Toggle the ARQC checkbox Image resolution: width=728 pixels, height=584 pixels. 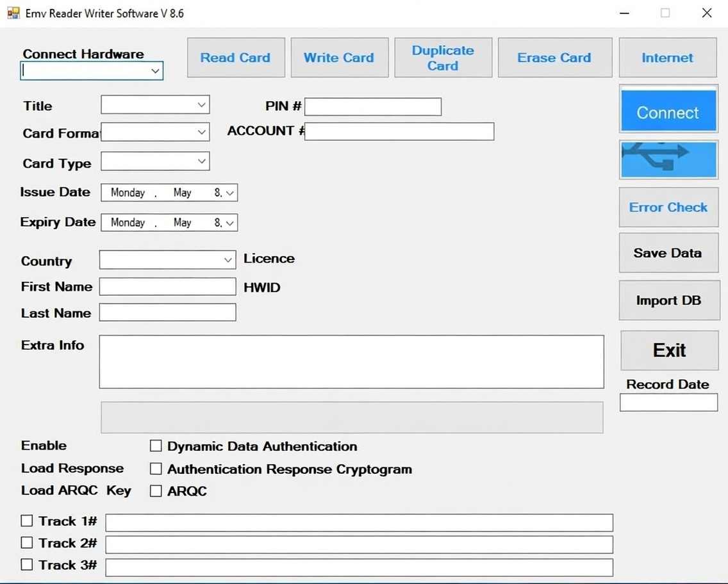pyautogui.click(x=156, y=491)
